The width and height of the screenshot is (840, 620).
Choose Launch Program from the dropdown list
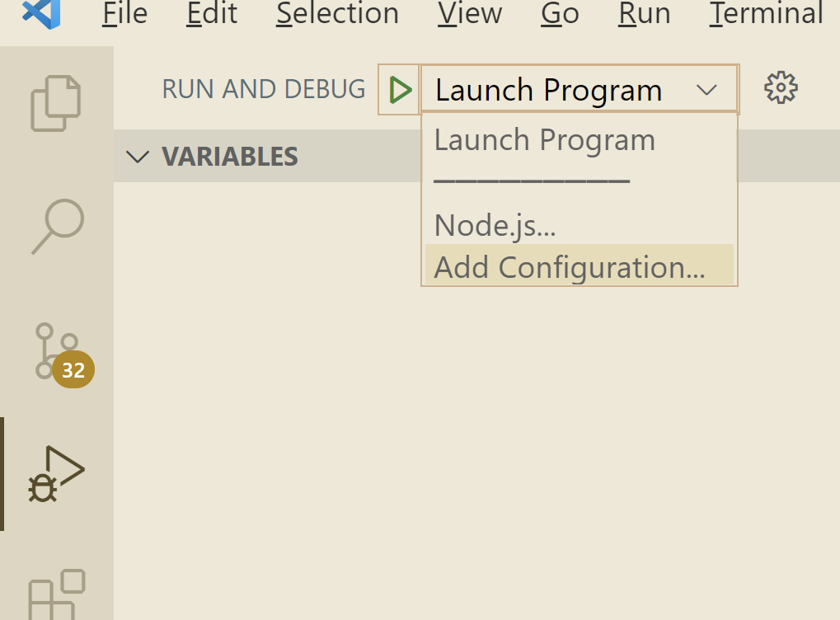[x=544, y=141]
